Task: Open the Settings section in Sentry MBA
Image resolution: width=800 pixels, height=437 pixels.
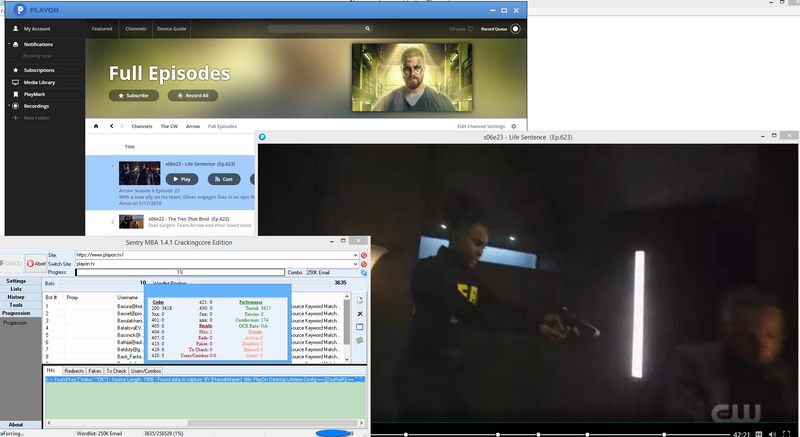Action: pyautogui.click(x=16, y=281)
